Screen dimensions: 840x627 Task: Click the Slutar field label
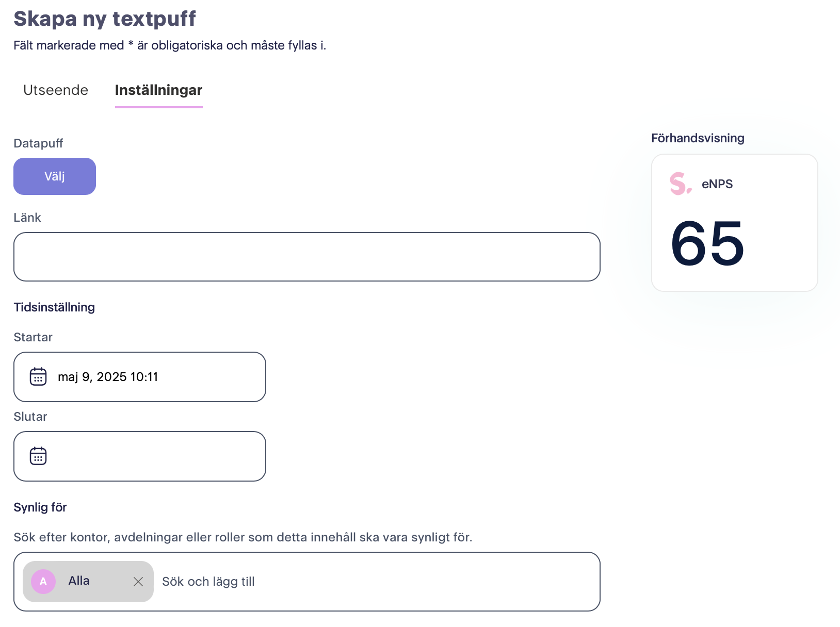pyautogui.click(x=30, y=417)
